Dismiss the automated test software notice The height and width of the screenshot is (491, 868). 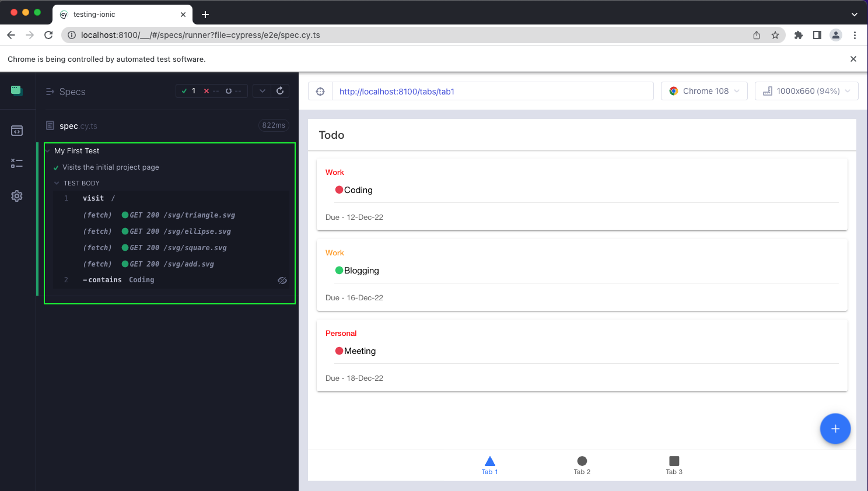point(853,59)
